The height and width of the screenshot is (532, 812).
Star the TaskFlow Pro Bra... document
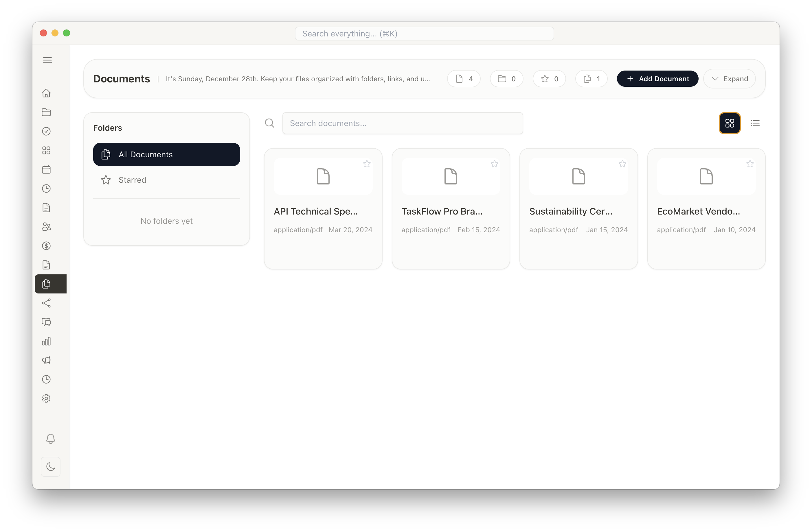(494, 164)
